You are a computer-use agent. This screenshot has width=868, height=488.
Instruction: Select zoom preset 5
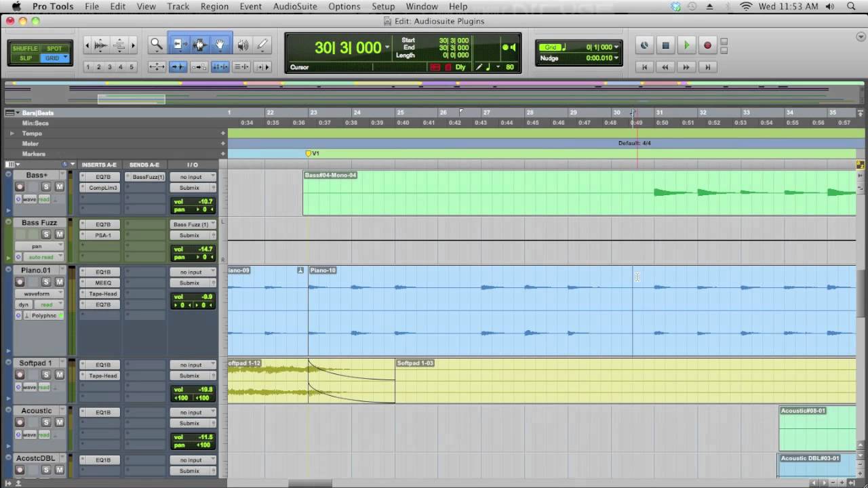[x=132, y=66]
